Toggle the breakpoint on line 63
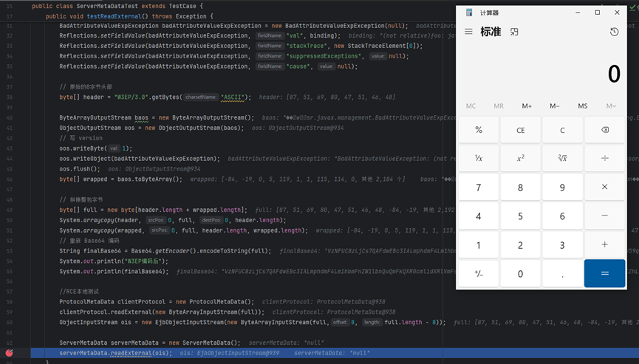 10,353
